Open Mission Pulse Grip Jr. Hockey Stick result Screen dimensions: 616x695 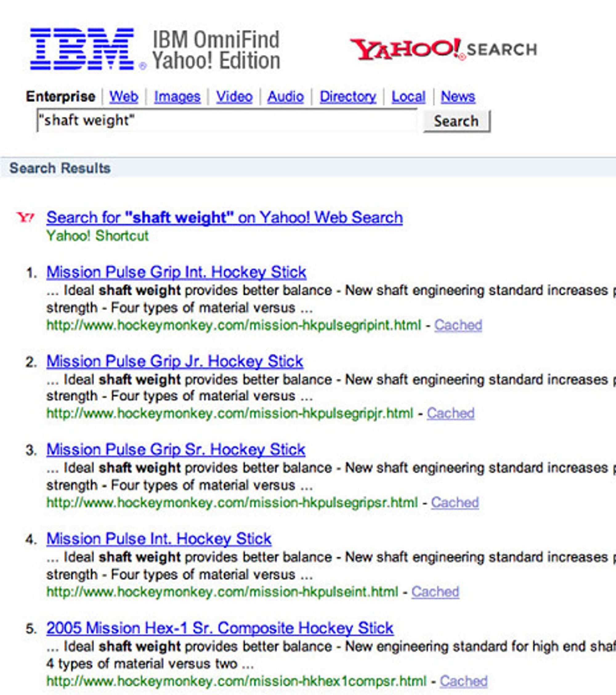tap(175, 361)
